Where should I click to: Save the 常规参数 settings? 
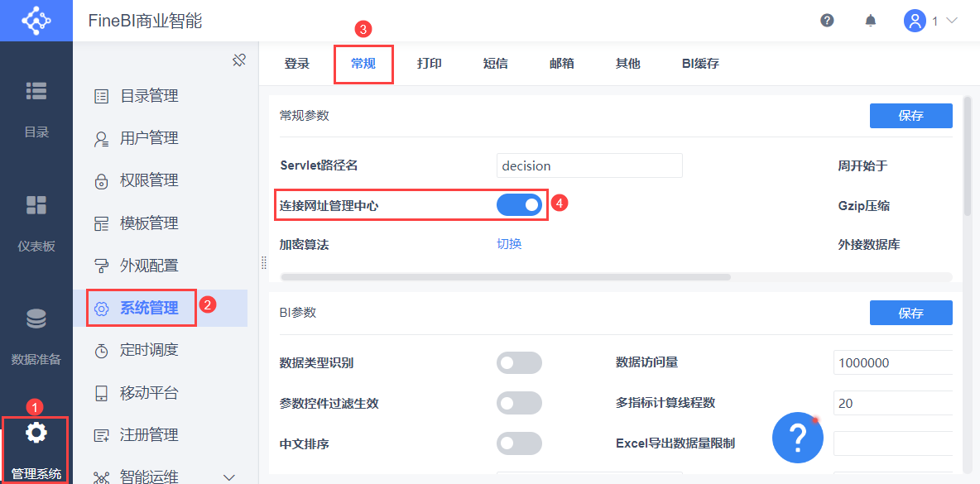click(x=910, y=116)
